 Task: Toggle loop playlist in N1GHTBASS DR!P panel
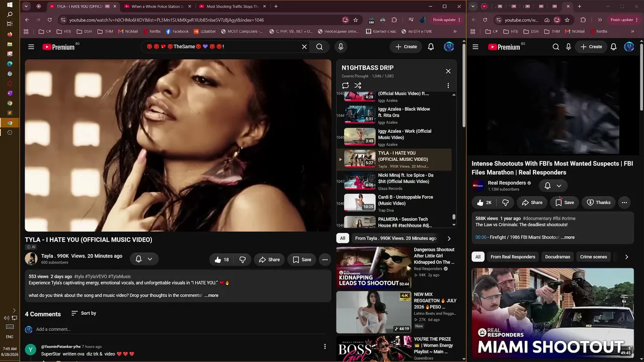345,85
